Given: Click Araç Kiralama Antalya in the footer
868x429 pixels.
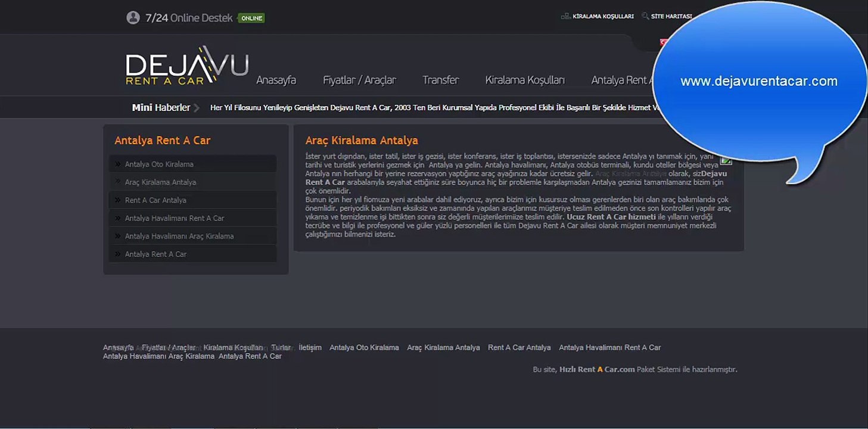Looking at the screenshot, I should tap(443, 347).
